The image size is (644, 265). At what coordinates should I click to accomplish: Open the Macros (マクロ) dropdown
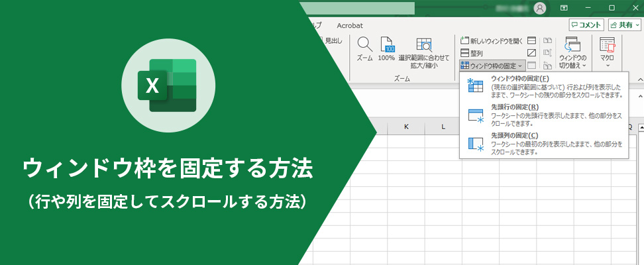coord(607,52)
